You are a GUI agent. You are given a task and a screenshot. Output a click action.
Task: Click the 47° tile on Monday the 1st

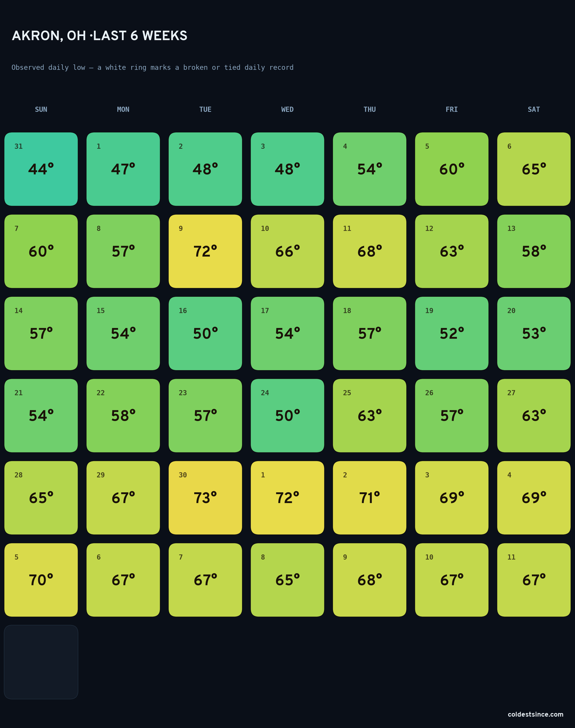click(x=123, y=169)
